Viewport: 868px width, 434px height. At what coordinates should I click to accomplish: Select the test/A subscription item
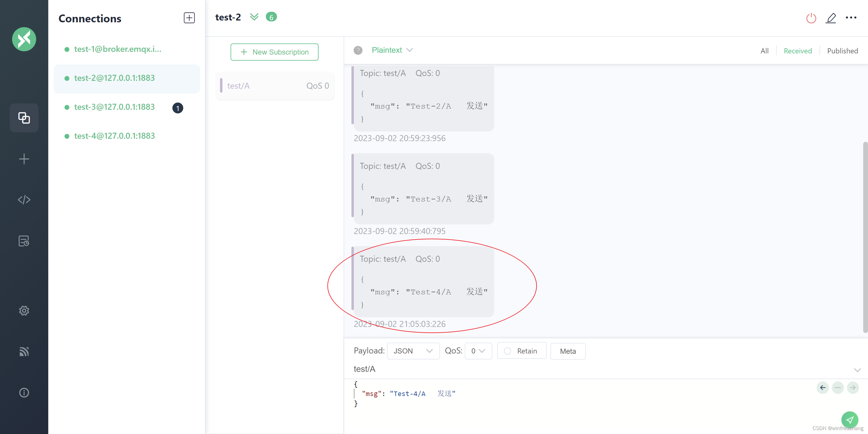[x=275, y=86]
